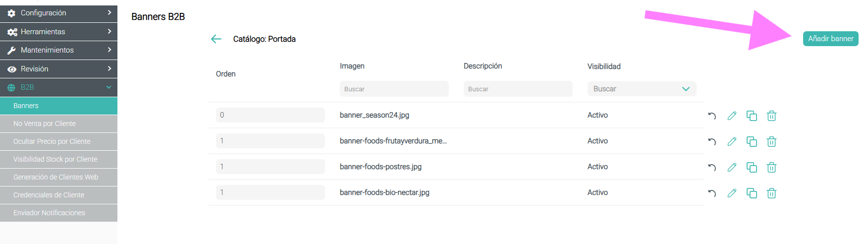The image size is (868, 244).
Task: Click the order field of banner_season24.jpg
Action: click(270, 115)
